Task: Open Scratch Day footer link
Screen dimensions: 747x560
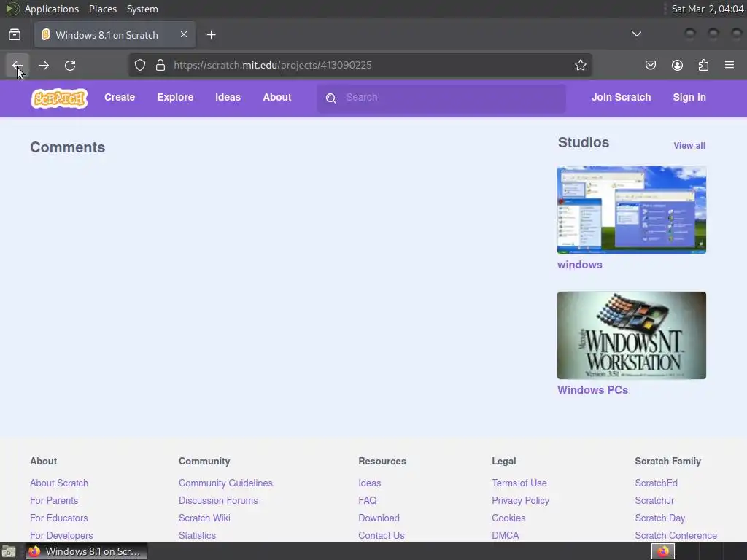Action: (659, 518)
